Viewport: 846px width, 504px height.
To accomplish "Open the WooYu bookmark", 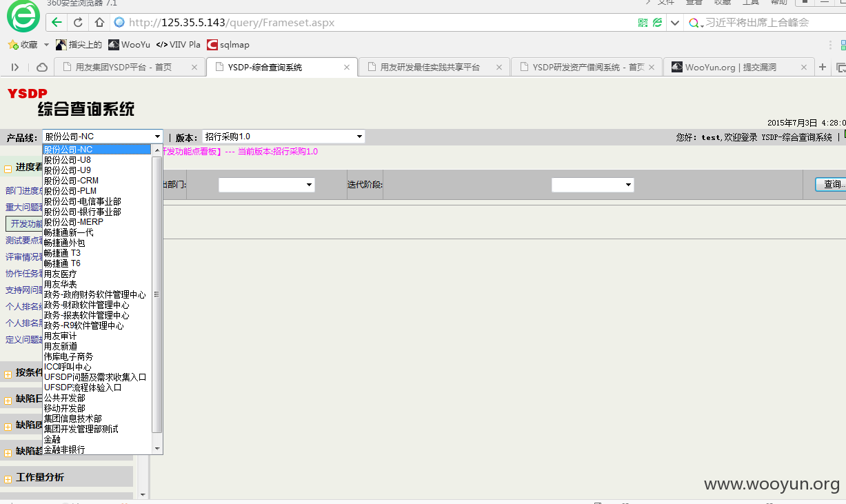I will coord(130,45).
